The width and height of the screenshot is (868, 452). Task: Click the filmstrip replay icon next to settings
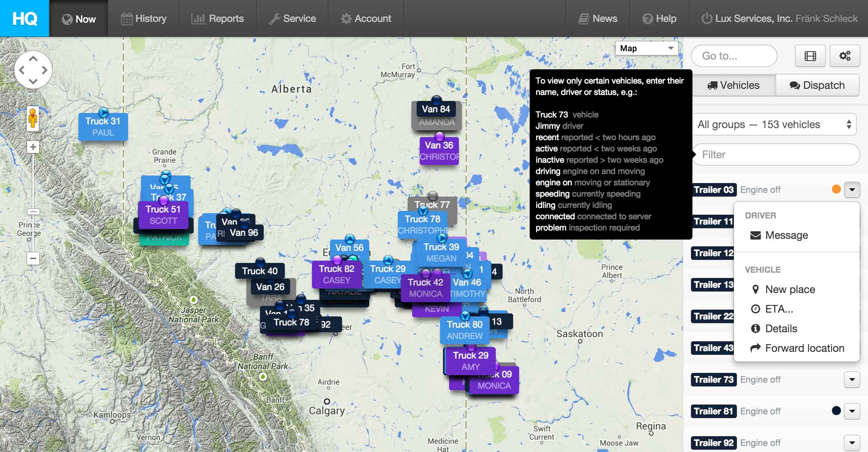point(810,55)
